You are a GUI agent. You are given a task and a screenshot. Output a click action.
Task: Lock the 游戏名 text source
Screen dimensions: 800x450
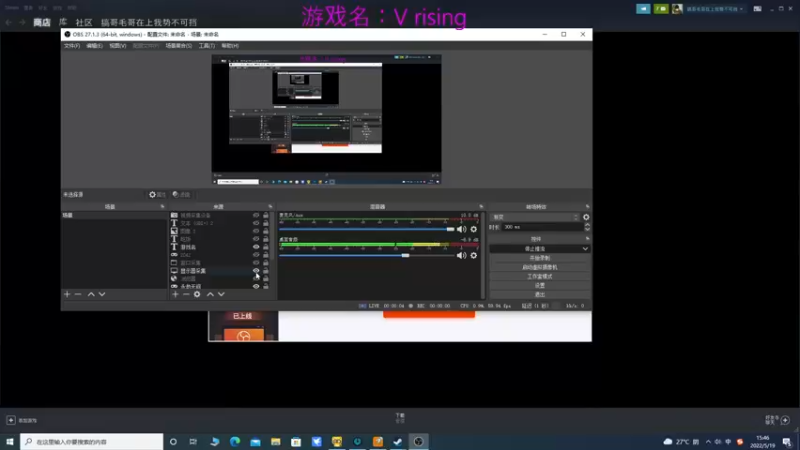(266, 247)
